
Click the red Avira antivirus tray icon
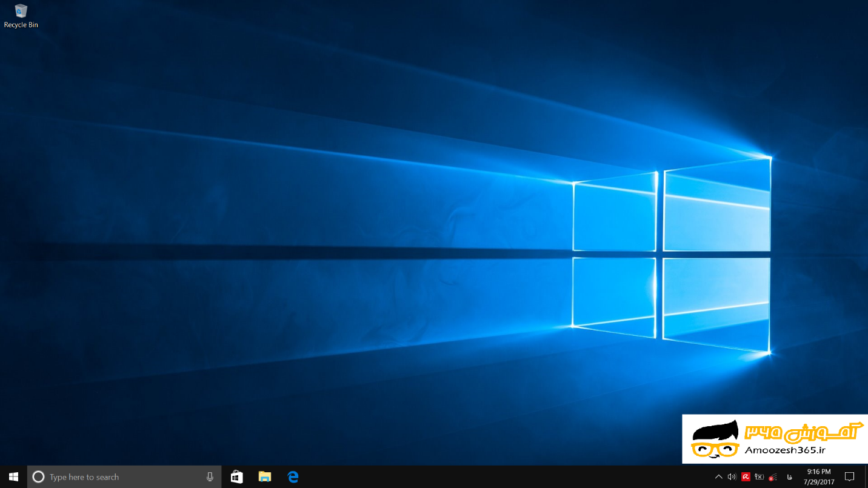point(746,477)
